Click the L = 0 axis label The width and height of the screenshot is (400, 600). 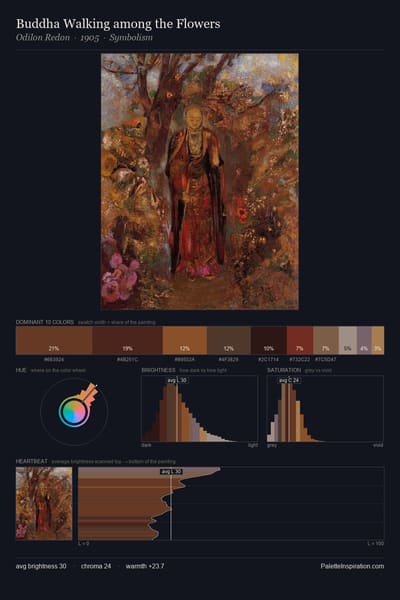(84, 543)
